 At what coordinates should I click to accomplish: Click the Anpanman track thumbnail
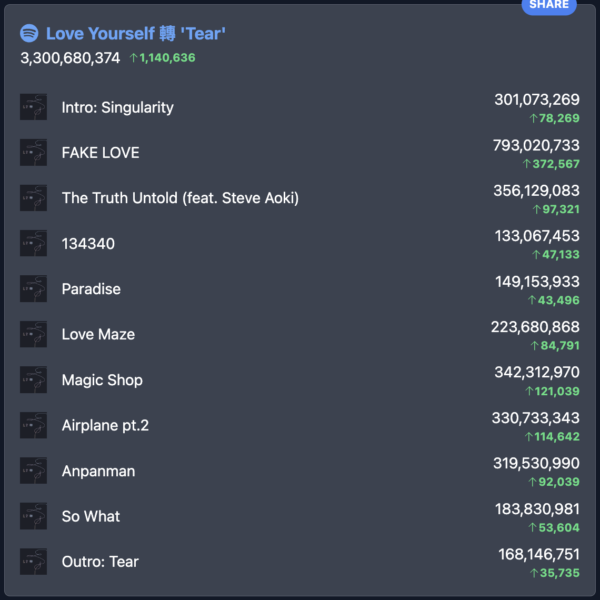[33, 471]
